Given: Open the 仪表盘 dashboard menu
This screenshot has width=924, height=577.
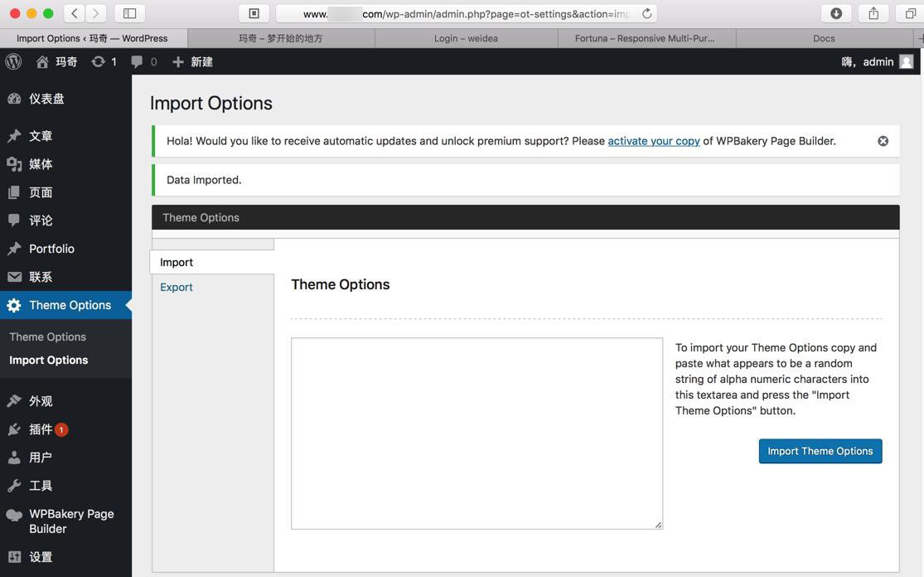Looking at the screenshot, I should click(x=65, y=99).
